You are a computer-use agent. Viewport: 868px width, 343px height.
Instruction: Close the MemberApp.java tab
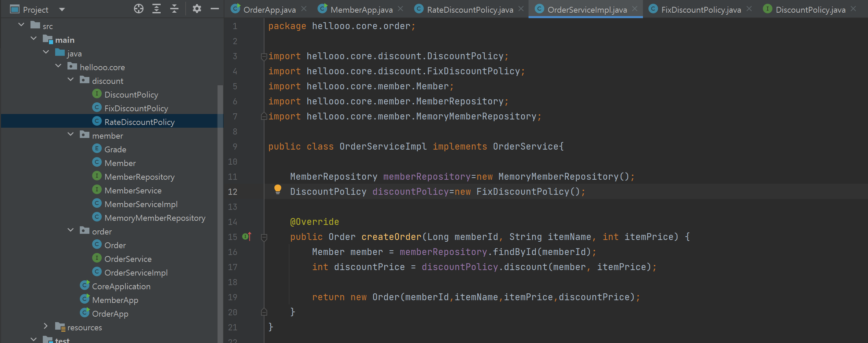(400, 9)
